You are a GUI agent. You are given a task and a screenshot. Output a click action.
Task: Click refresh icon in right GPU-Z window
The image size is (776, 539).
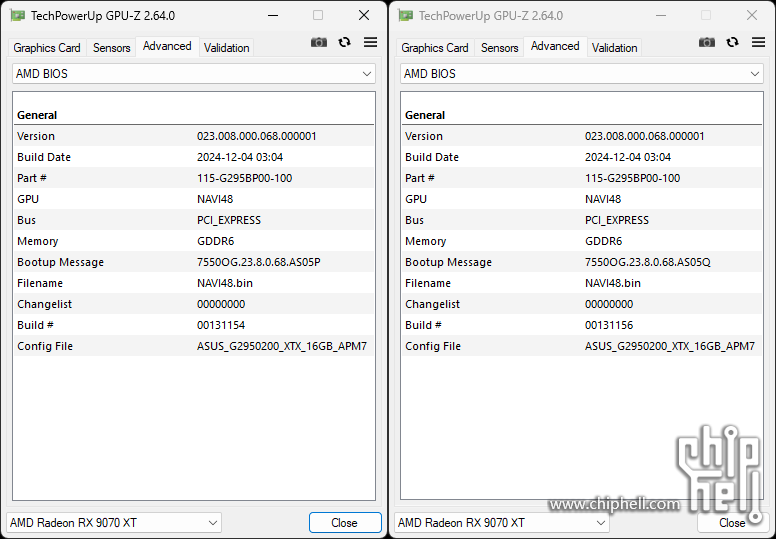[732, 43]
